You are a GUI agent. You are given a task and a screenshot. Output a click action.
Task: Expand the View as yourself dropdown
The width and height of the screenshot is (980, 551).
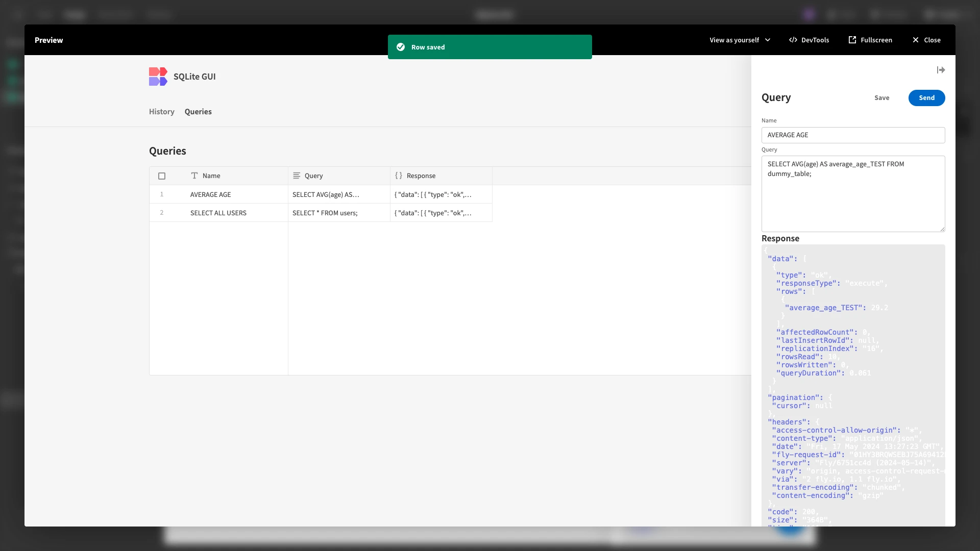coord(740,40)
